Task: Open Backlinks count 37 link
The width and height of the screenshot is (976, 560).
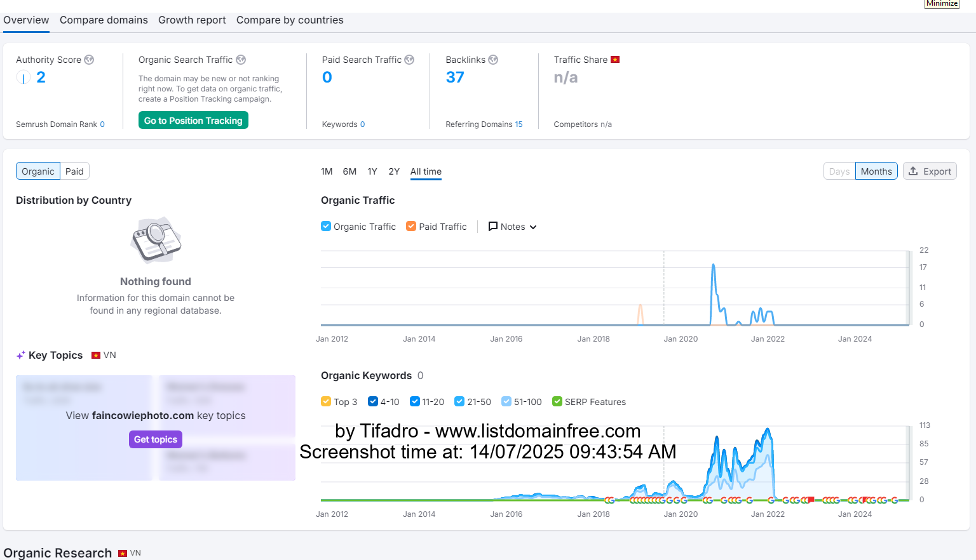Action: (x=455, y=77)
